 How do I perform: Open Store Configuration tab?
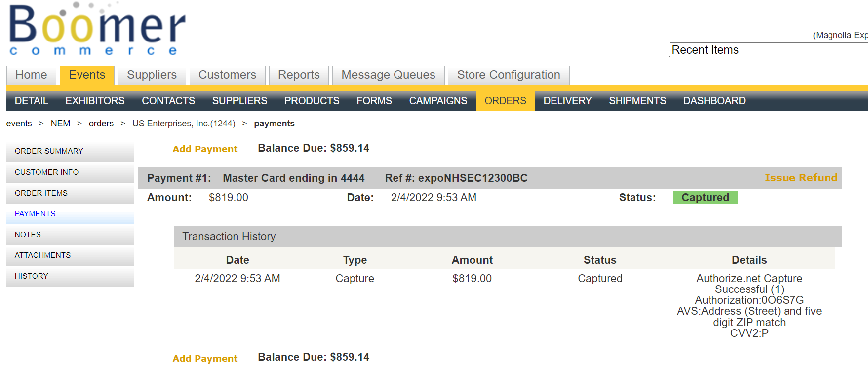508,75
